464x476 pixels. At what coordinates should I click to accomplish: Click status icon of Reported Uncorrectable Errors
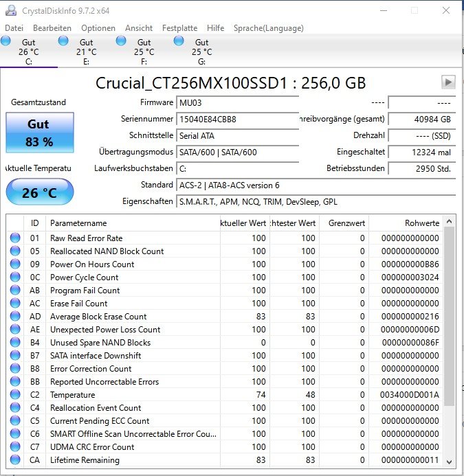[x=15, y=382]
